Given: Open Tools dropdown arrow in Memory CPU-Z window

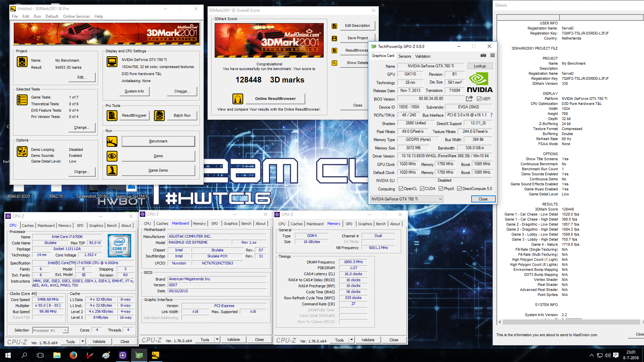Looking at the screenshot, I should coord(352,340).
